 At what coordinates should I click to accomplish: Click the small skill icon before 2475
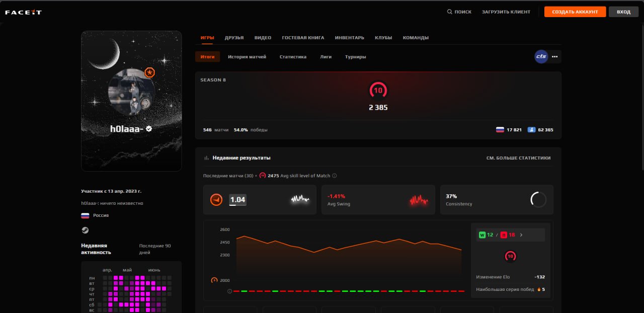point(263,176)
